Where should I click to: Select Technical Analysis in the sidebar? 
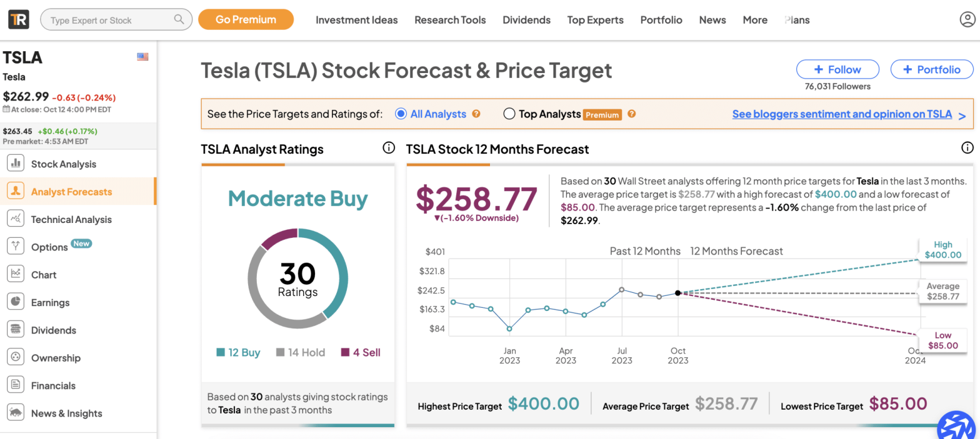pos(71,219)
